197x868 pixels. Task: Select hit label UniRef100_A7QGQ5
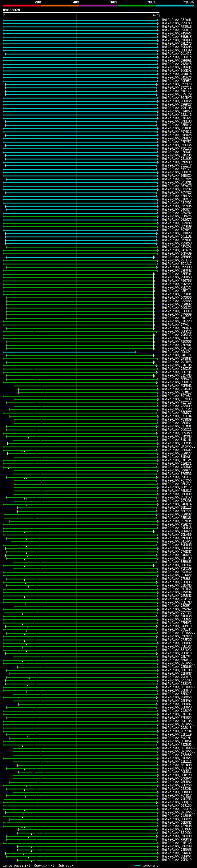pyautogui.click(x=176, y=67)
